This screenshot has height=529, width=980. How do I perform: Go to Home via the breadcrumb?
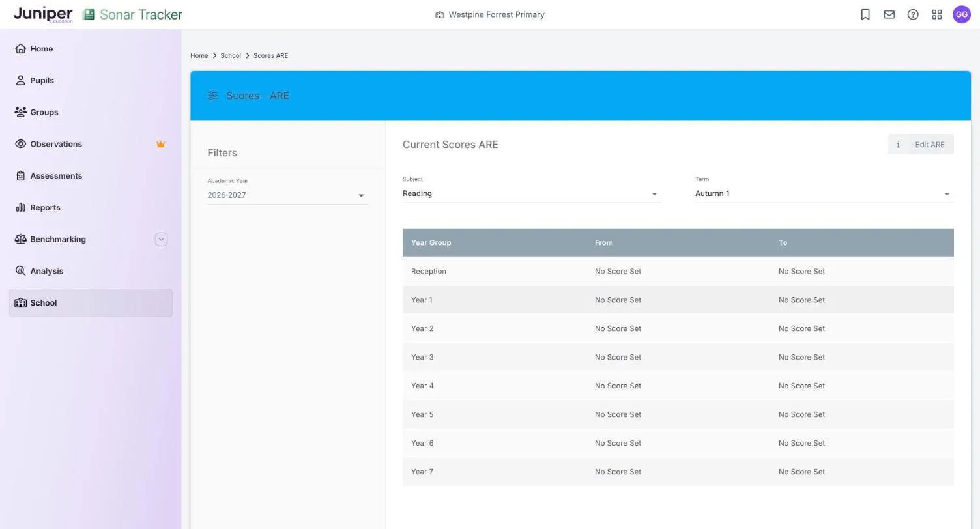tap(199, 56)
